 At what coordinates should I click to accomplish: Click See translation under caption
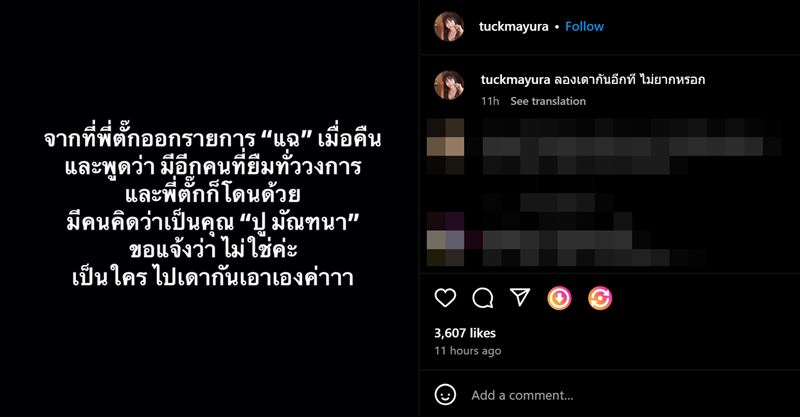(548, 101)
